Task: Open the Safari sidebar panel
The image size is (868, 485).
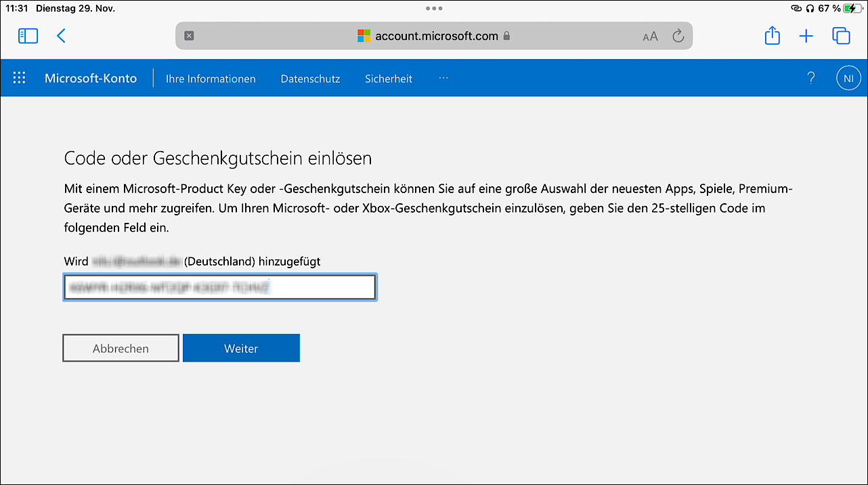Action: [28, 35]
